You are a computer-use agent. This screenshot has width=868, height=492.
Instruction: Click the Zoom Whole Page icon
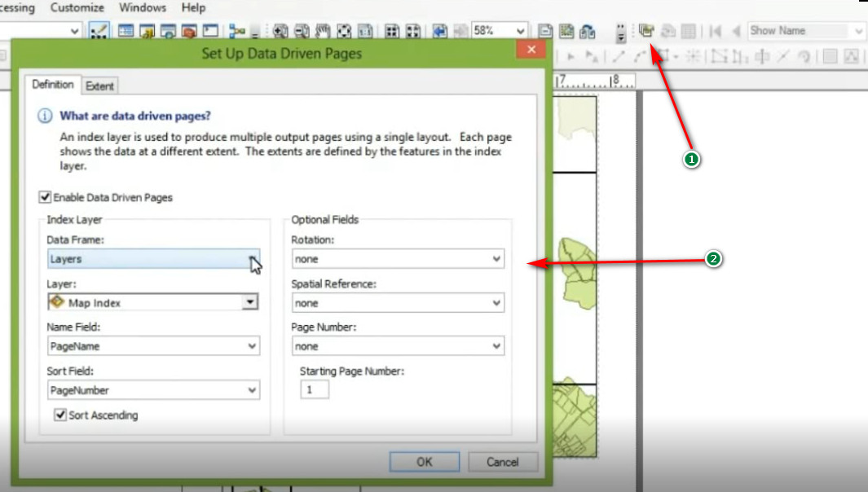point(344,31)
